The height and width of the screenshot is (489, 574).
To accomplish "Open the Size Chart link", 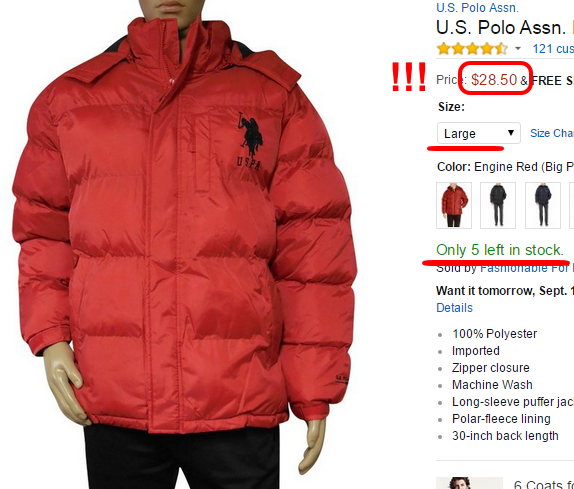I will (x=552, y=133).
